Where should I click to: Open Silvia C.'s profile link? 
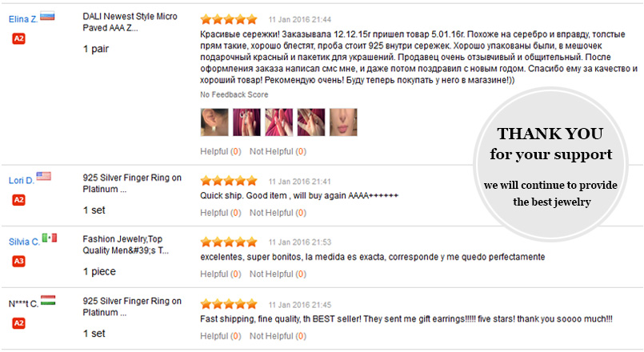24,242
